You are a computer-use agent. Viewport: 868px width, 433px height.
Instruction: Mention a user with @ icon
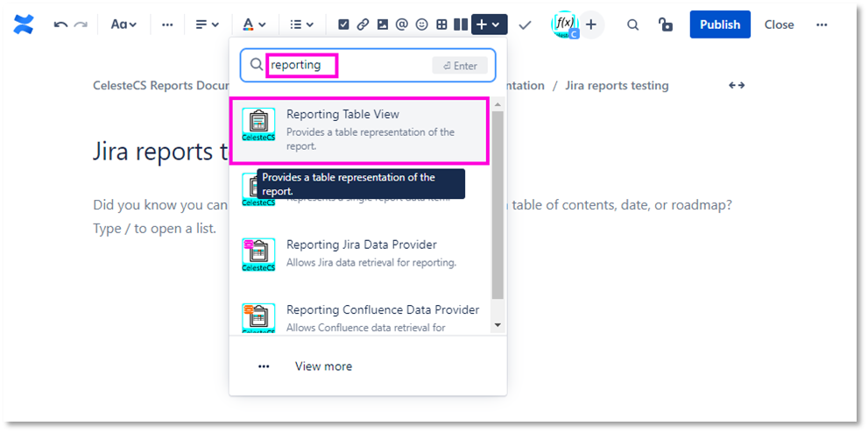[x=402, y=25]
